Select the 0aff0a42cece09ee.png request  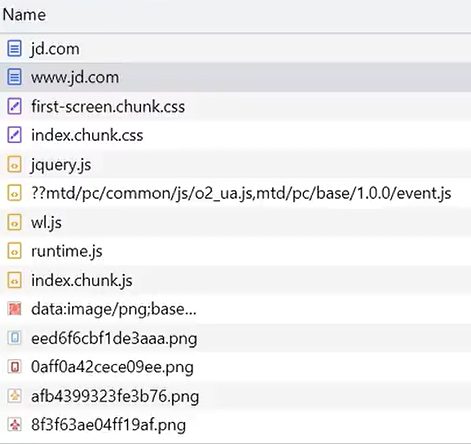pos(235,367)
